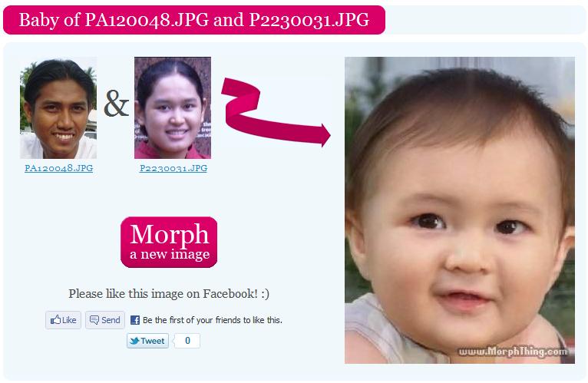Click the Send speech-bubble icon
588x383 pixels.
click(x=94, y=320)
